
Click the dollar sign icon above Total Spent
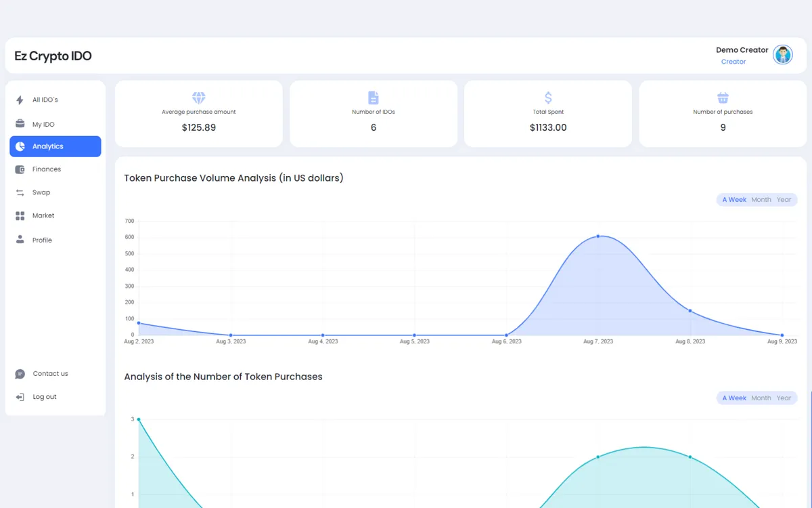point(548,98)
